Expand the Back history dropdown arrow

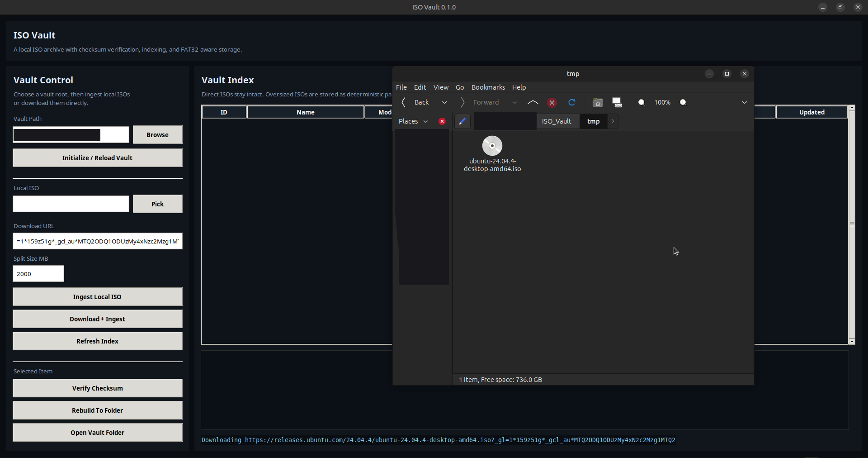click(444, 102)
